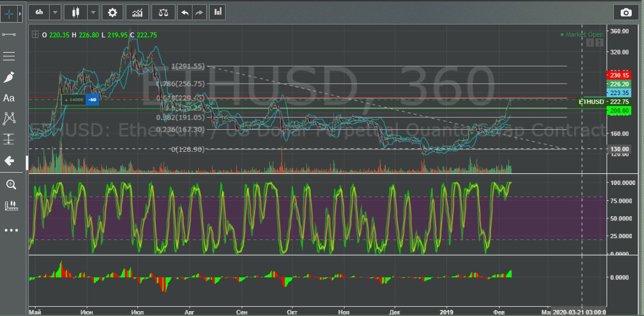Viewport: 644px width, 316px height.
Task: Select the Aa text annotation tool
Action: (9, 98)
